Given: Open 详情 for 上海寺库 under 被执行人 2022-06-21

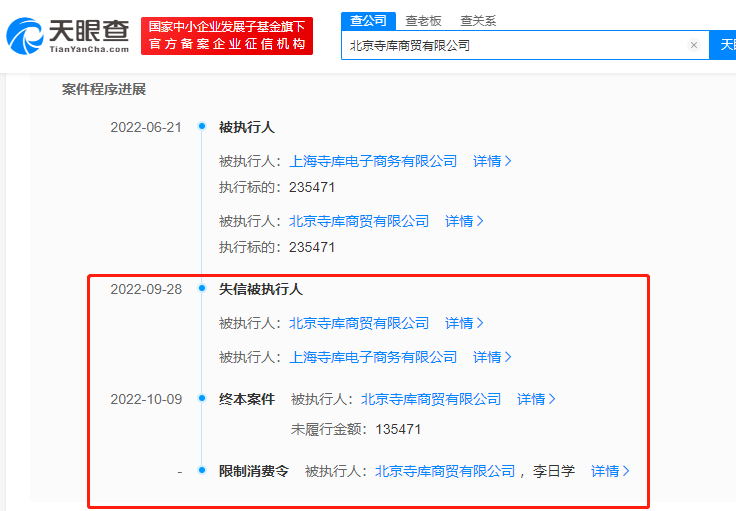Looking at the screenshot, I should coord(492,161).
